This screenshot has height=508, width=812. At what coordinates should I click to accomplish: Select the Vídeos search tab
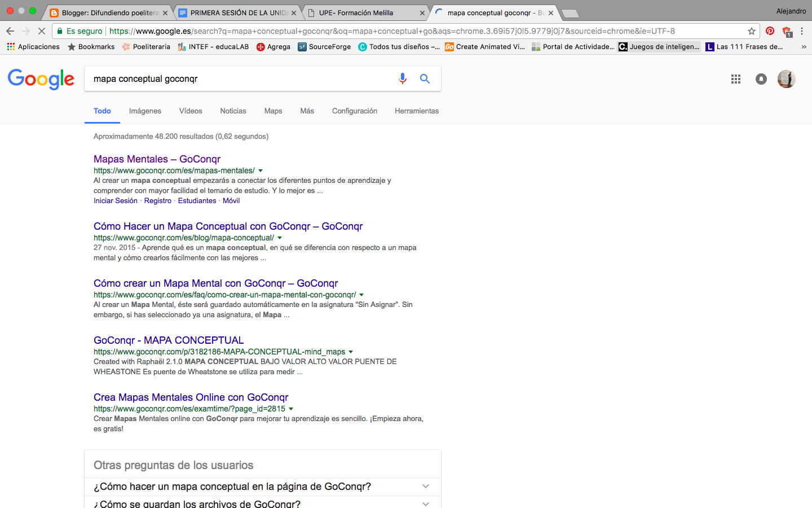click(x=191, y=111)
